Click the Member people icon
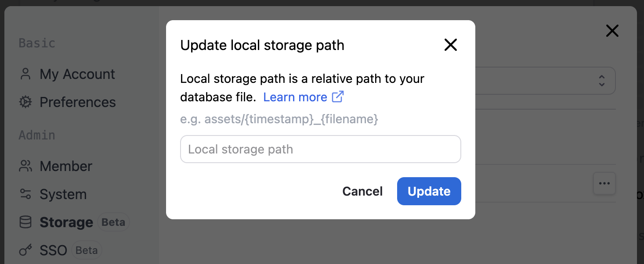 point(25,166)
